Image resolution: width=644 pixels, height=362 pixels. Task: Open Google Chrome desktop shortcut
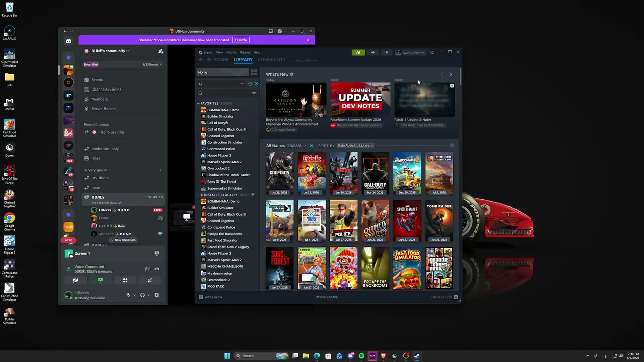tap(9, 221)
